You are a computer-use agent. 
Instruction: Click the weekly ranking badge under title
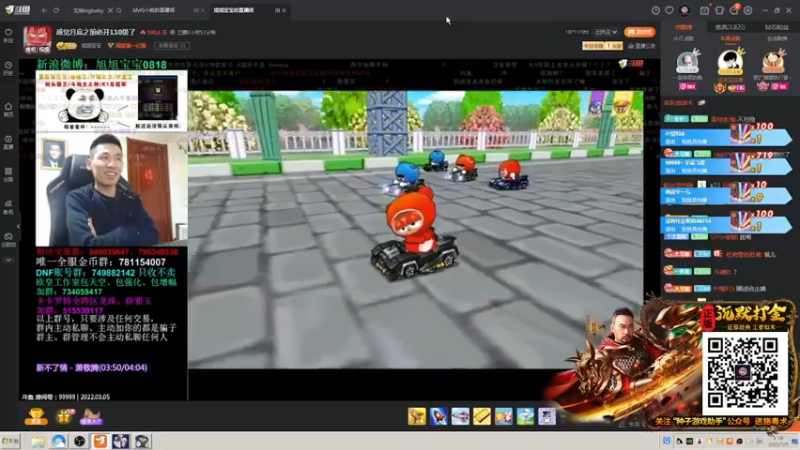172,45
